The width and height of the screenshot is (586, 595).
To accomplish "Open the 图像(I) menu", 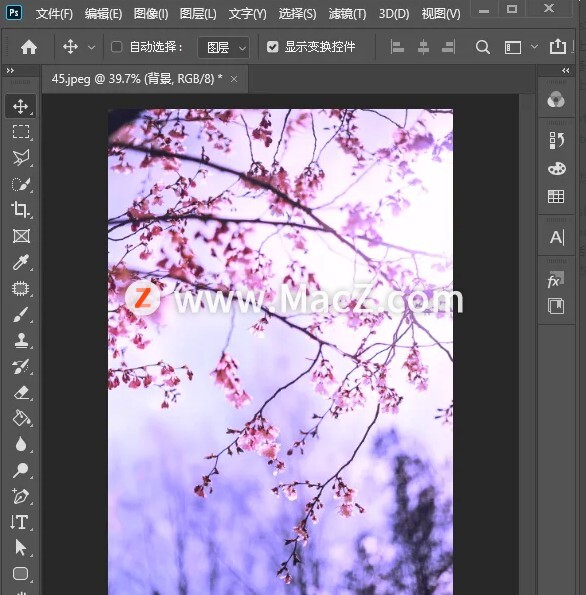I will pos(151,14).
